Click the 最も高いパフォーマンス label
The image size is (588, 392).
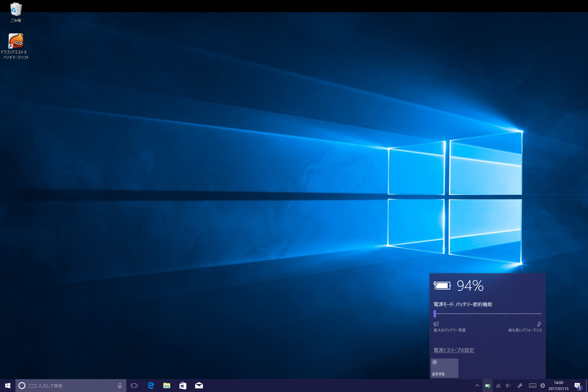pyautogui.click(x=525, y=330)
